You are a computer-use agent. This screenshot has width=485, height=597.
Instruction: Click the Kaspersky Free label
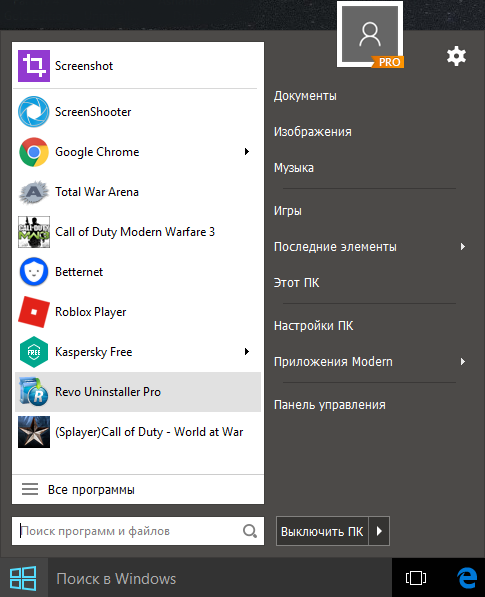pyautogui.click(x=94, y=352)
